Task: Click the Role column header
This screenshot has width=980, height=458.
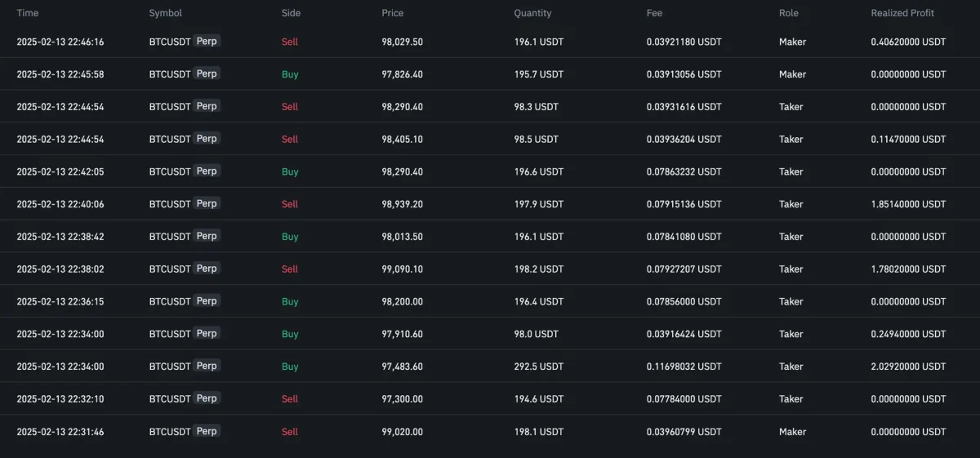Action: 789,13
